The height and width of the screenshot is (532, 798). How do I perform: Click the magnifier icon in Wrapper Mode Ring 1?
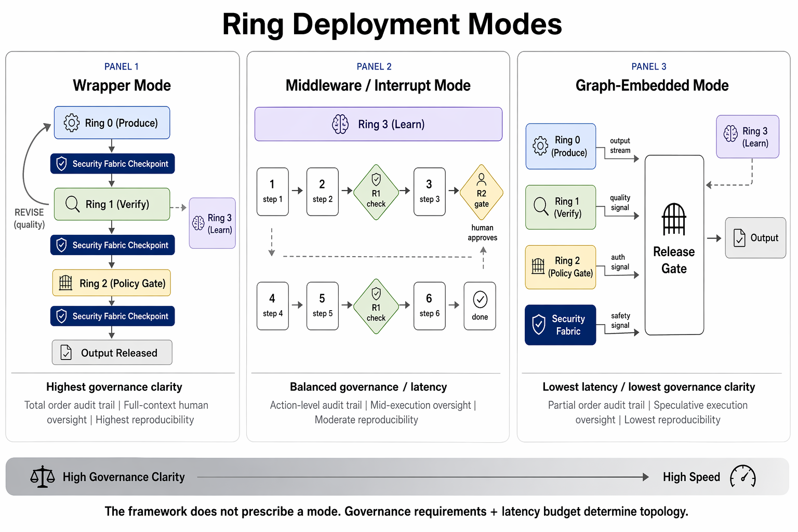tap(73, 204)
